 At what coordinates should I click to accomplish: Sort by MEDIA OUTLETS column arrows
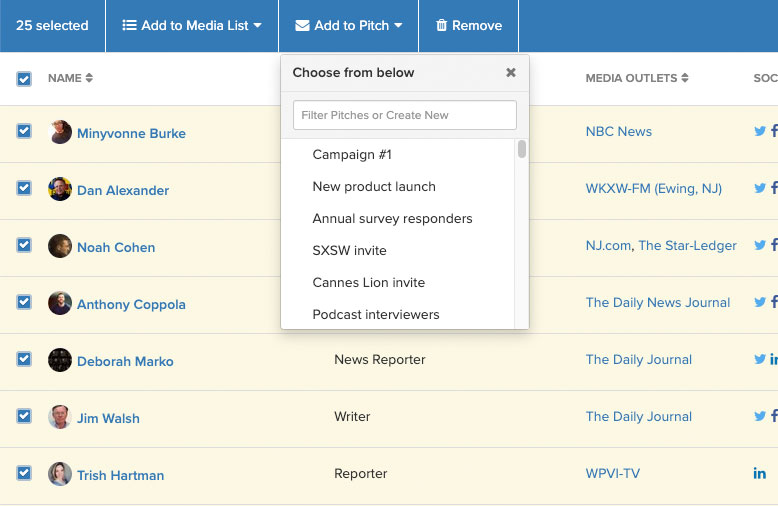(685, 78)
